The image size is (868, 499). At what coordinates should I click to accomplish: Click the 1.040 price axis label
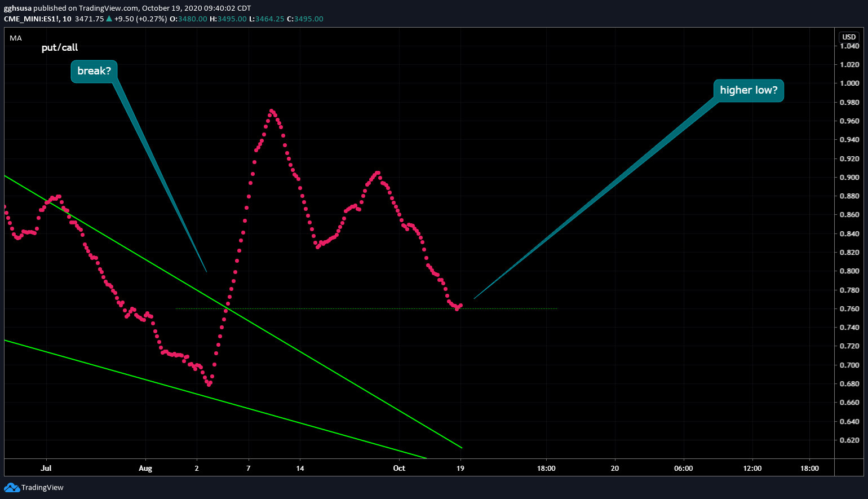[x=849, y=46]
